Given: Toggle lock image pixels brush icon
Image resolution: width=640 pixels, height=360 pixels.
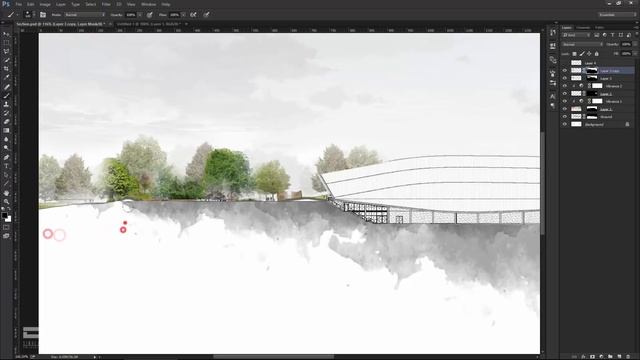Looking at the screenshot, I should click(582, 54).
